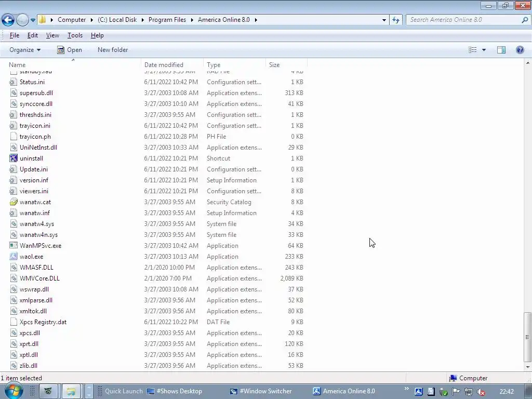This screenshot has width=532, height=399.
Task: Select the Status.ini file icon
Action: pyautogui.click(x=13, y=82)
